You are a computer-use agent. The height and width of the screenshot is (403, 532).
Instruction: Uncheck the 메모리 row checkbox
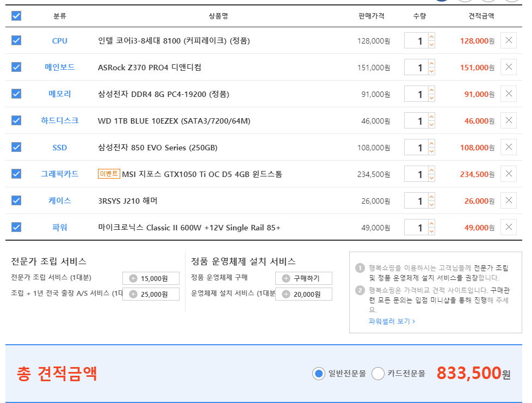(16, 94)
